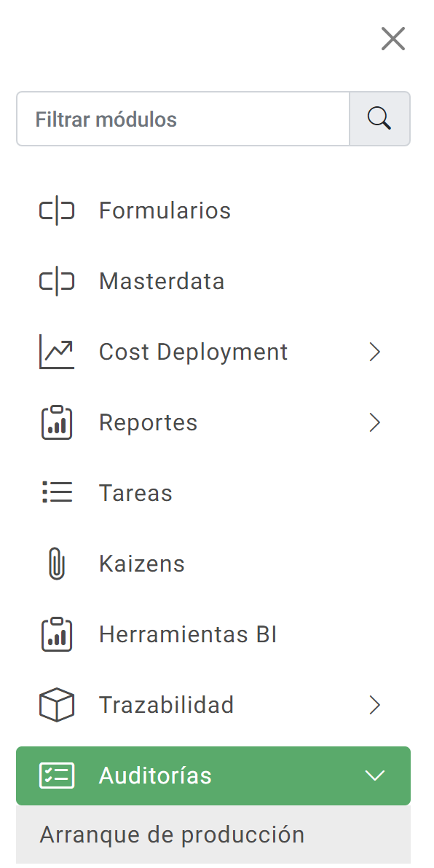Collapse the Auditorías section chevron
This screenshot has width=434, height=868.
click(x=375, y=776)
